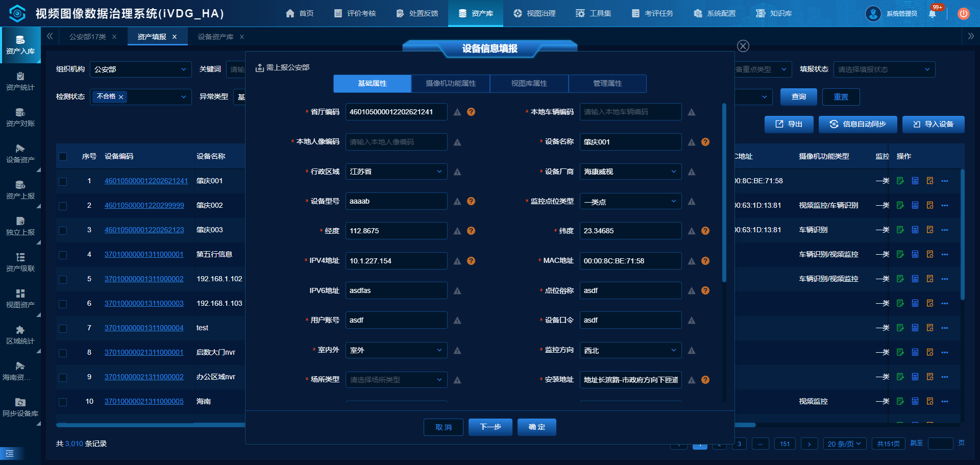Tick checkbox for row 2 肇庆002
Image resolution: width=980 pixels, height=465 pixels.
tap(63, 206)
